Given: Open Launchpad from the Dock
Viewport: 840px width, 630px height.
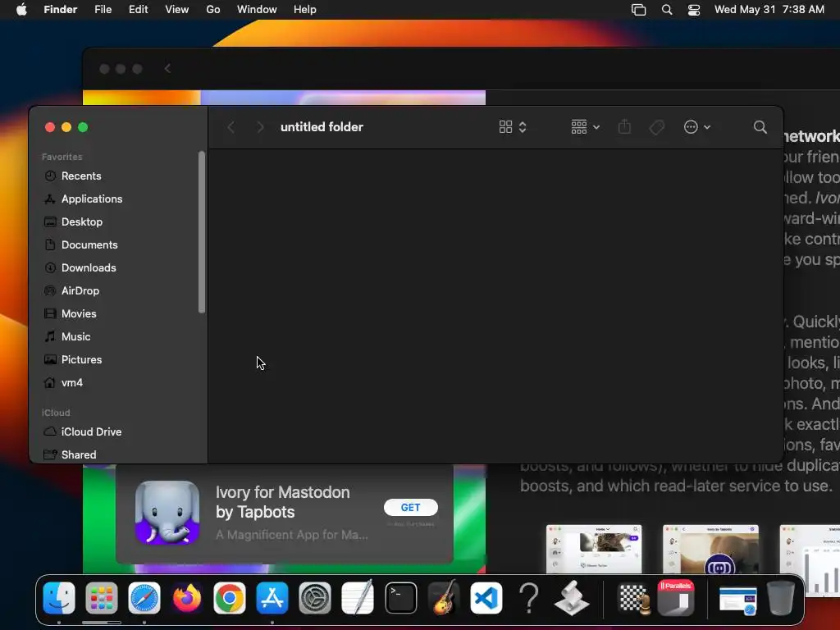Looking at the screenshot, I should pyautogui.click(x=101, y=598).
